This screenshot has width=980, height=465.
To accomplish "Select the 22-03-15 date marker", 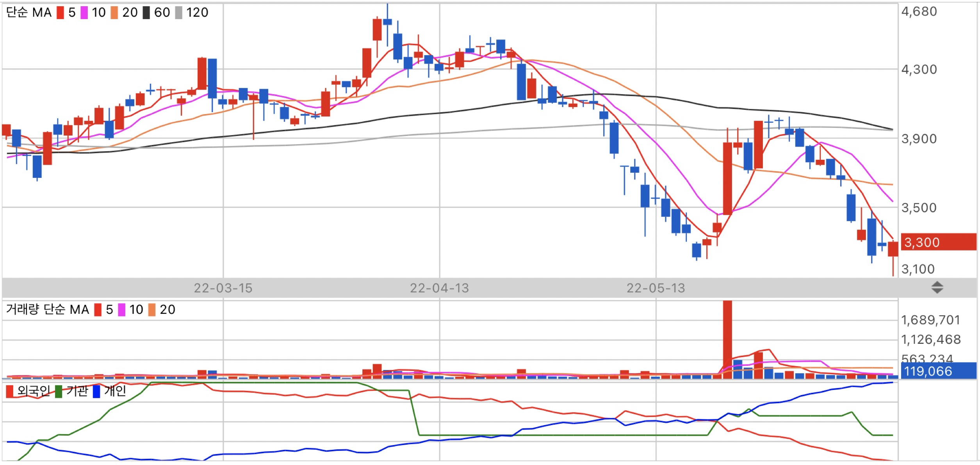I will click(223, 288).
